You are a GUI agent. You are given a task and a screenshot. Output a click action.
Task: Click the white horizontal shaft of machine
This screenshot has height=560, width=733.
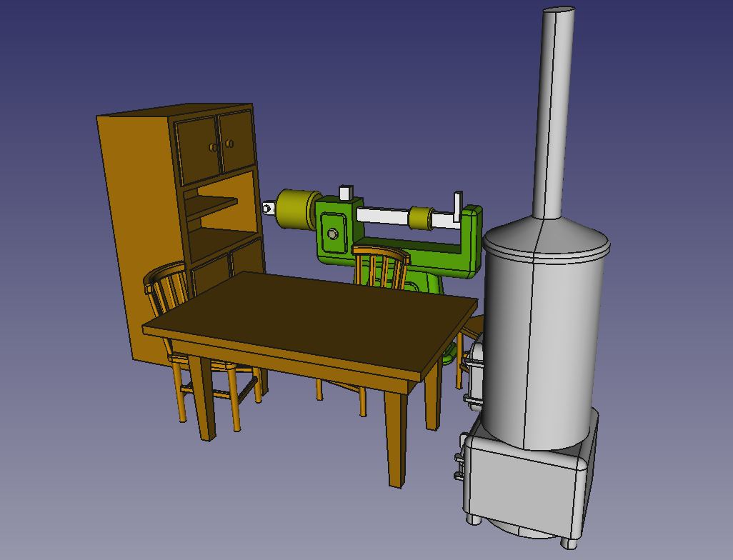tap(382, 215)
